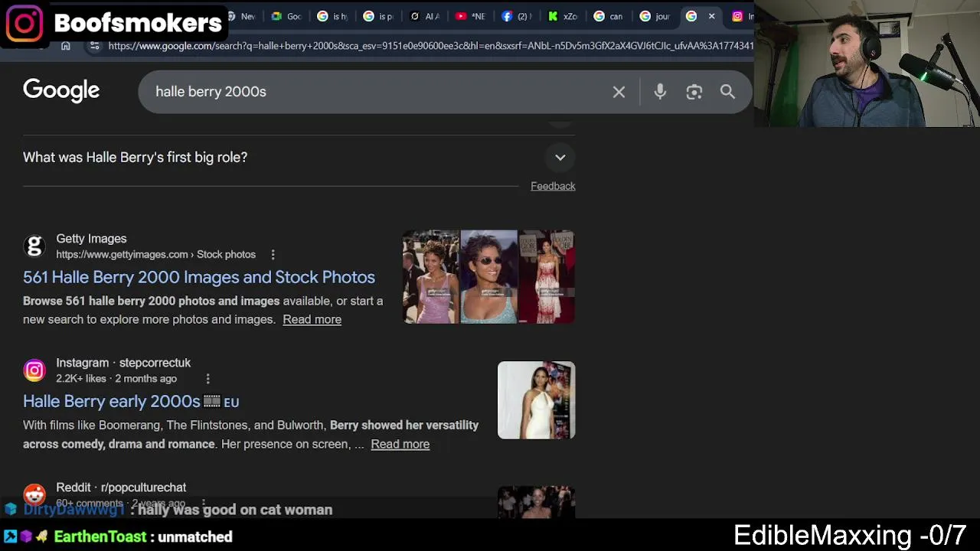The height and width of the screenshot is (551, 980).
Task: Switch to the Google Meet tab
Action: (x=286, y=16)
